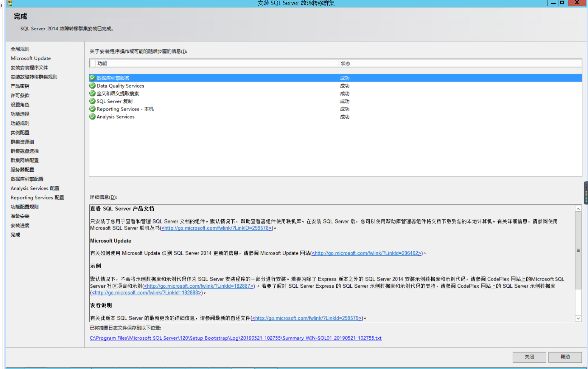Click the 设置角色 step
588x369 pixels.
(x=20, y=105)
